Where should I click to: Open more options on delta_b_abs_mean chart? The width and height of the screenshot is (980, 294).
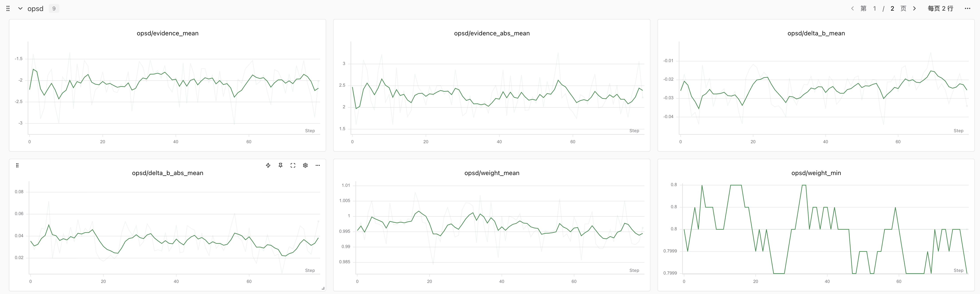click(318, 165)
